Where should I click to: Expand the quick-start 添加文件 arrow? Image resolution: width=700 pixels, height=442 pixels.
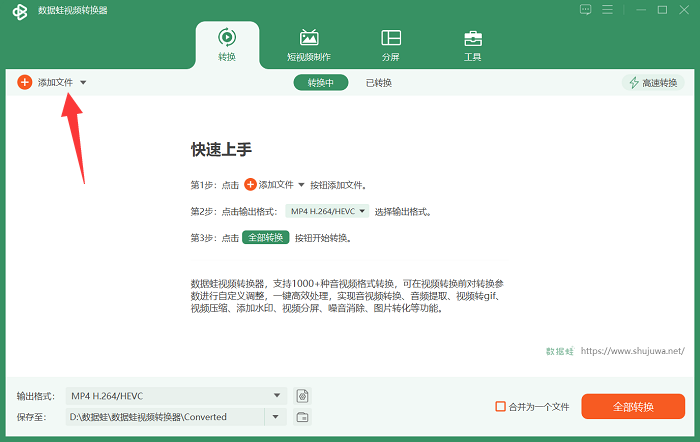(301, 185)
